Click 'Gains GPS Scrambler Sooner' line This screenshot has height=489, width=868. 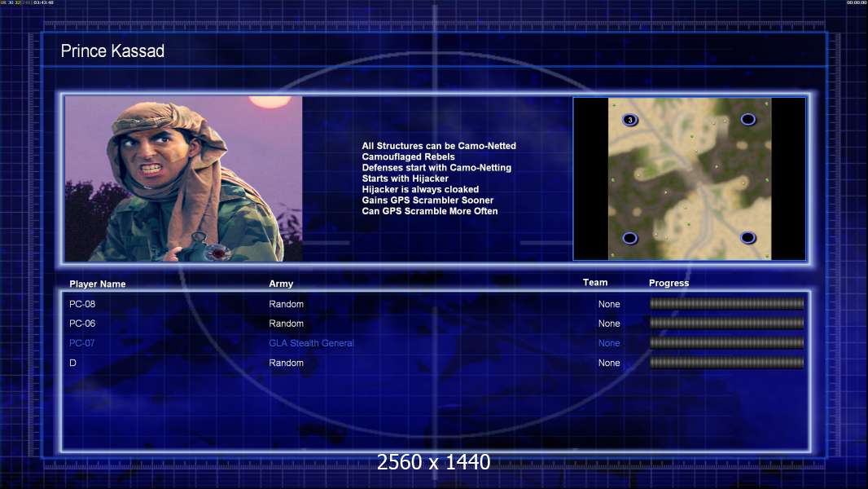[427, 200]
